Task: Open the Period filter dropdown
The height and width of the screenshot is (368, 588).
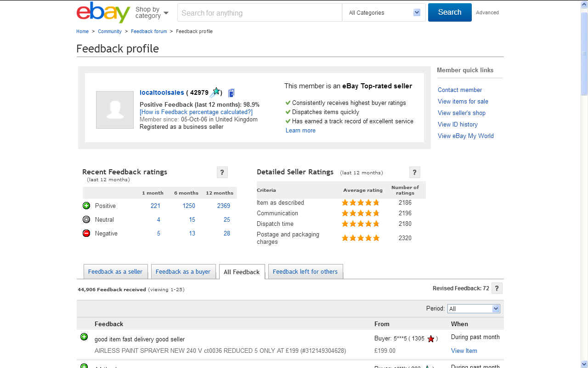Action: tap(474, 309)
